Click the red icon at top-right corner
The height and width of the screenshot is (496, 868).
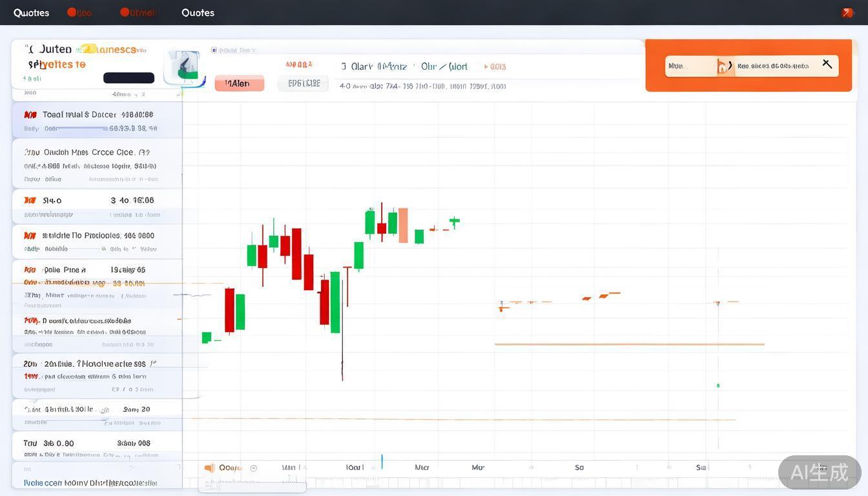pyautogui.click(x=847, y=12)
